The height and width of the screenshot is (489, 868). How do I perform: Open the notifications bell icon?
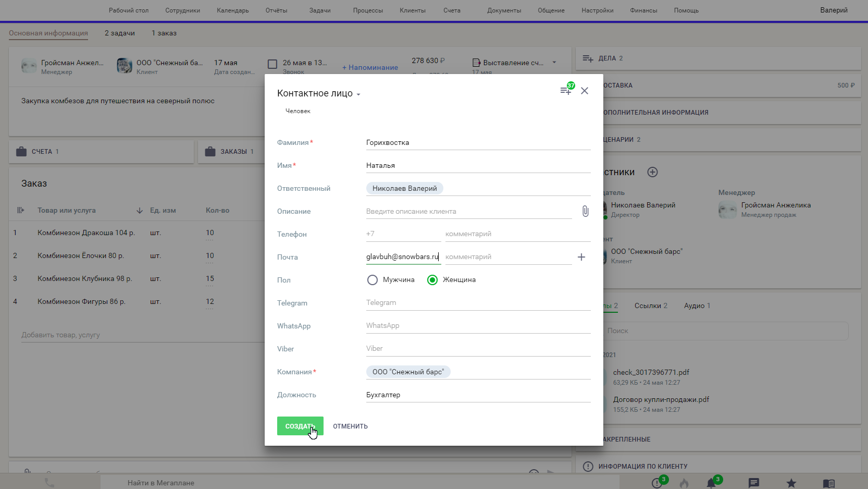(x=711, y=483)
